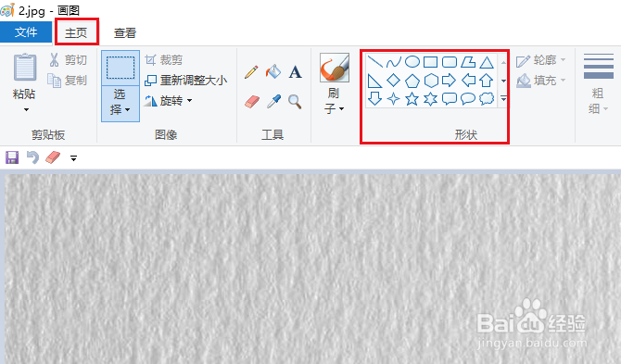Select the Five-point star shape

[x=412, y=98]
